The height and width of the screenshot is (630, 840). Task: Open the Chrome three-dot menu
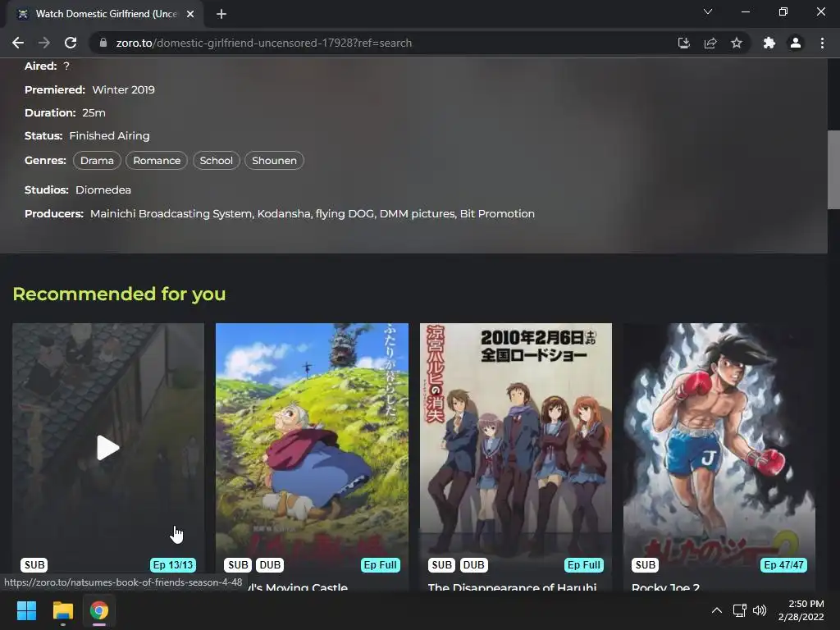tap(822, 43)
